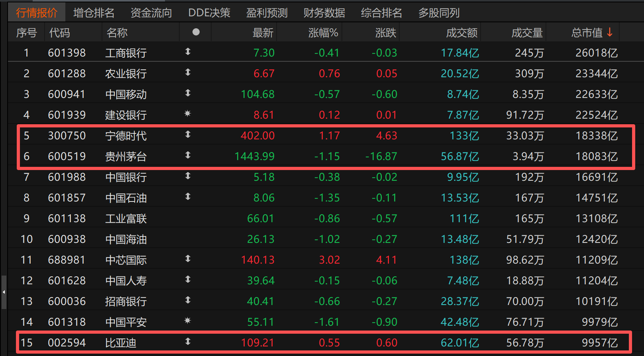The image size is (644, 356).
Task: Open the 多股同列 tab
Action: coord(439,13)
